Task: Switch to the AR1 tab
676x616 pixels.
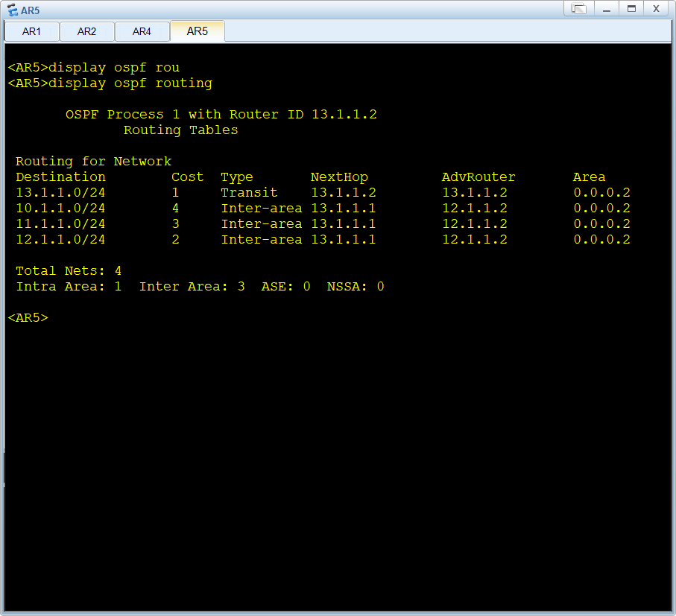Action: pos(31,31)
